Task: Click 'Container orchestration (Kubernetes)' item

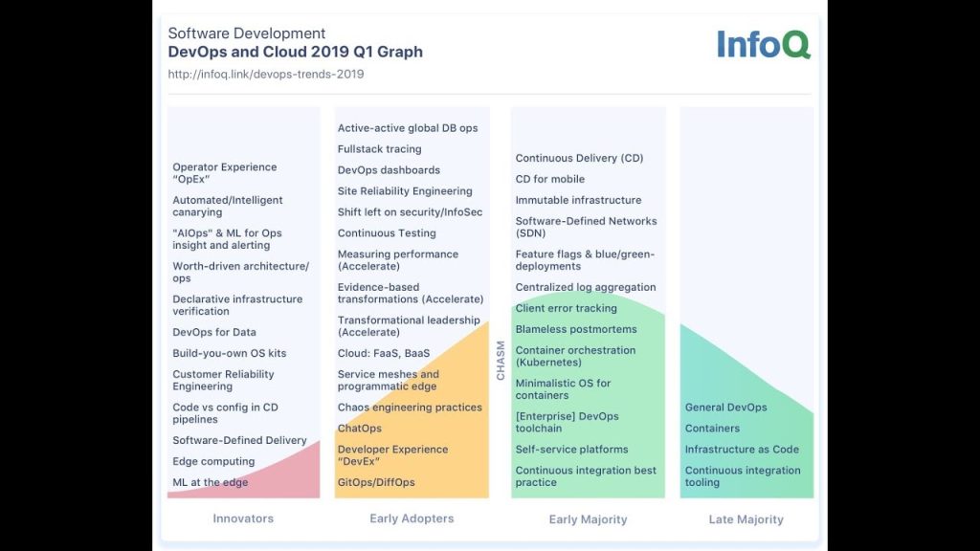Action: click(x=575, y=357)
